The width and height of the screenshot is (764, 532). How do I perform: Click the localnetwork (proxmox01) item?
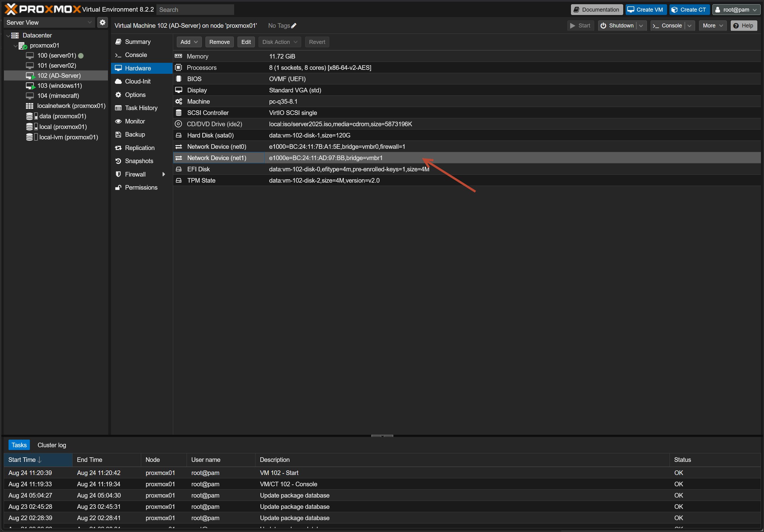pyautogui.click(x=71, y=106)
